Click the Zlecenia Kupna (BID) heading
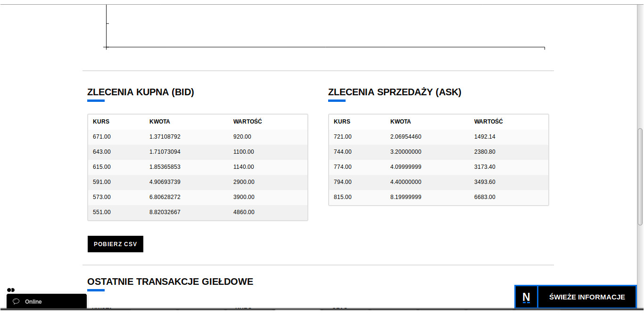 (140, 92)
